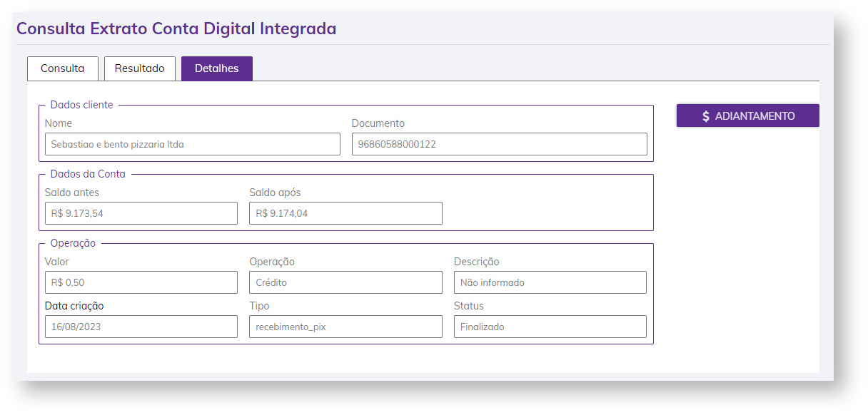The width and height of the screenshot is (868, 415).
Task: Select the Saldo após field
Action: [x=345, y=213]
